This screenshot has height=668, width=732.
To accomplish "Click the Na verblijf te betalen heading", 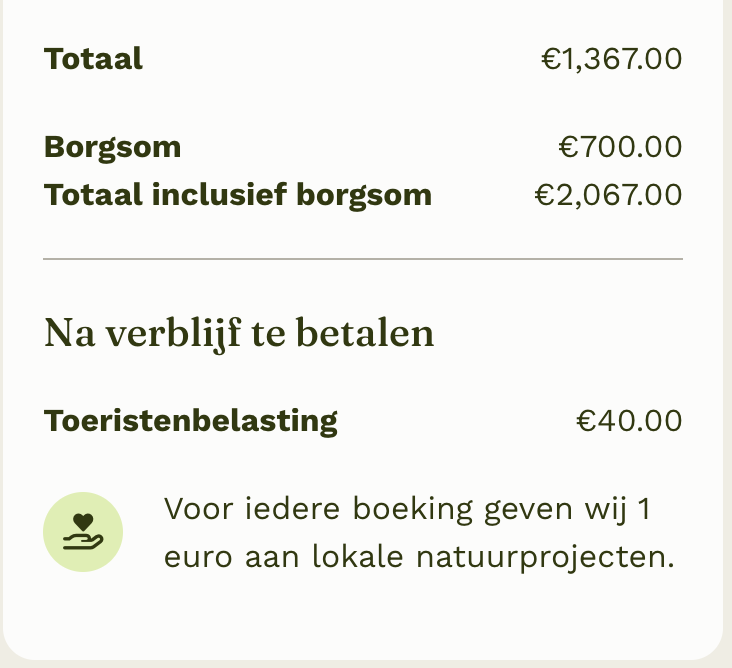I will [x=239, y=333].
